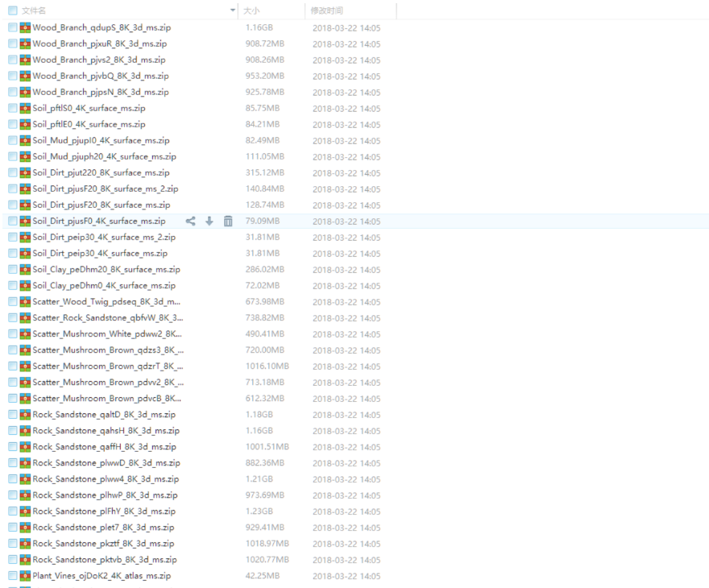Download the Soil_Dirt_pjusF0_4K_surface_ms.zip file
Viewport: 709px width, 588px height.
(x=209, y=221)
